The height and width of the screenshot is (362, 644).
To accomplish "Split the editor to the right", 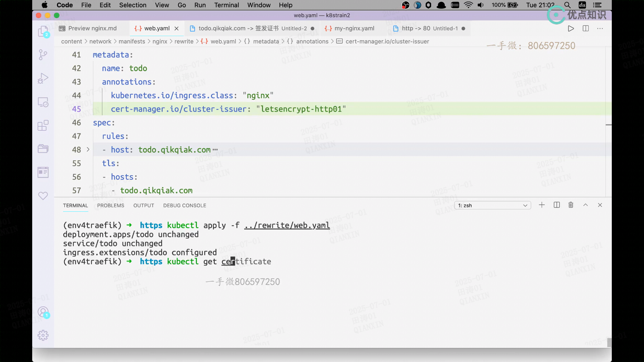I will click(586, 28).
